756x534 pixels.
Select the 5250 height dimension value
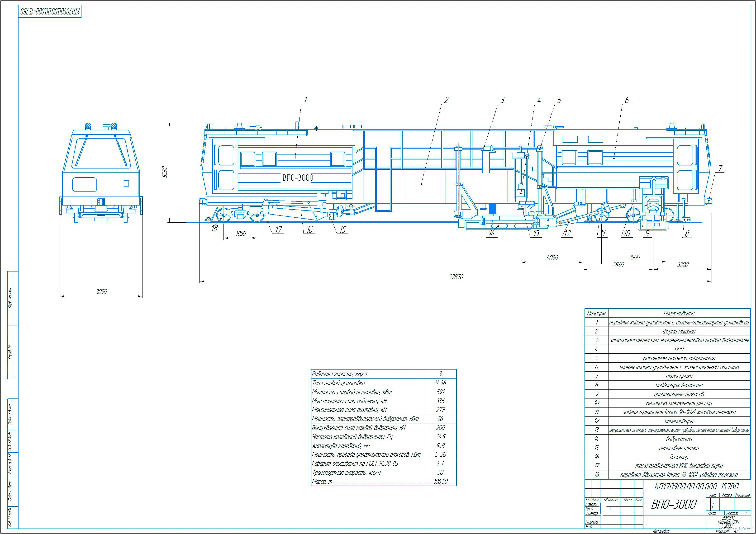point(165,172)
